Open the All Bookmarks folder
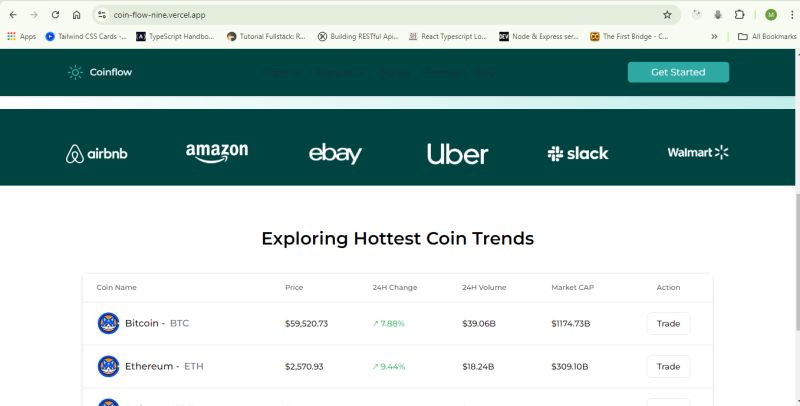The image size is (800, 406). [x=767, y=36]
